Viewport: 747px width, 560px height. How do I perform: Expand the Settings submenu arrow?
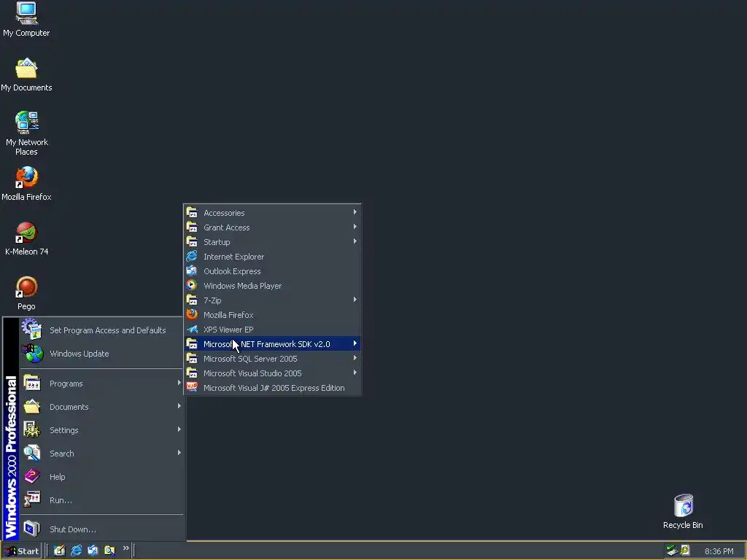[x=179, y=429]
